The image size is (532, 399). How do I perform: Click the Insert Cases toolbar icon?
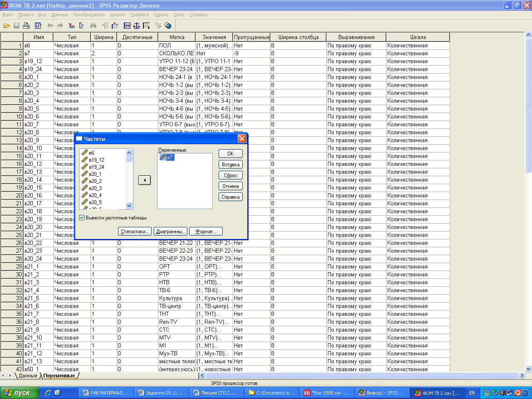(x=106, y=26)
